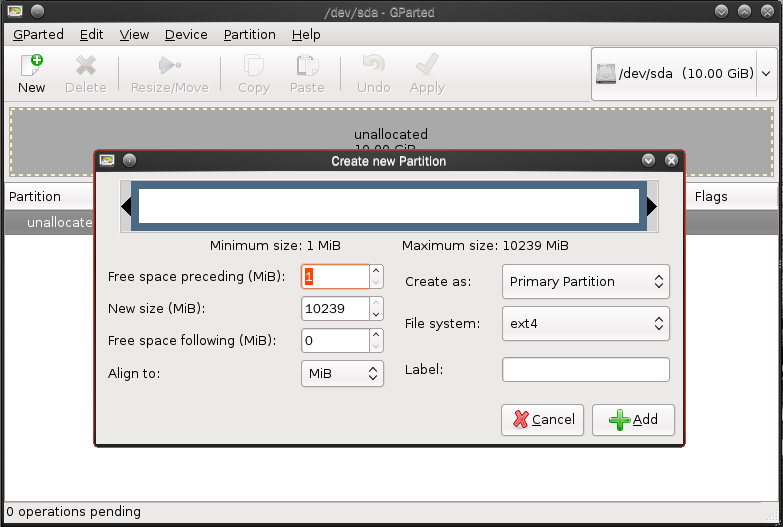Click the GParted icon in main title bar
This screenshot has height=527, width=783.
15,11
